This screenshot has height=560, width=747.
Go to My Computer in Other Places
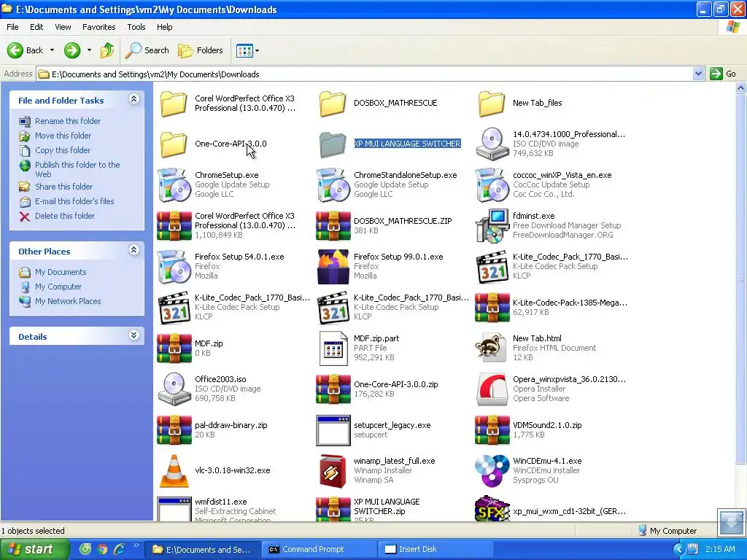point(58,287)
